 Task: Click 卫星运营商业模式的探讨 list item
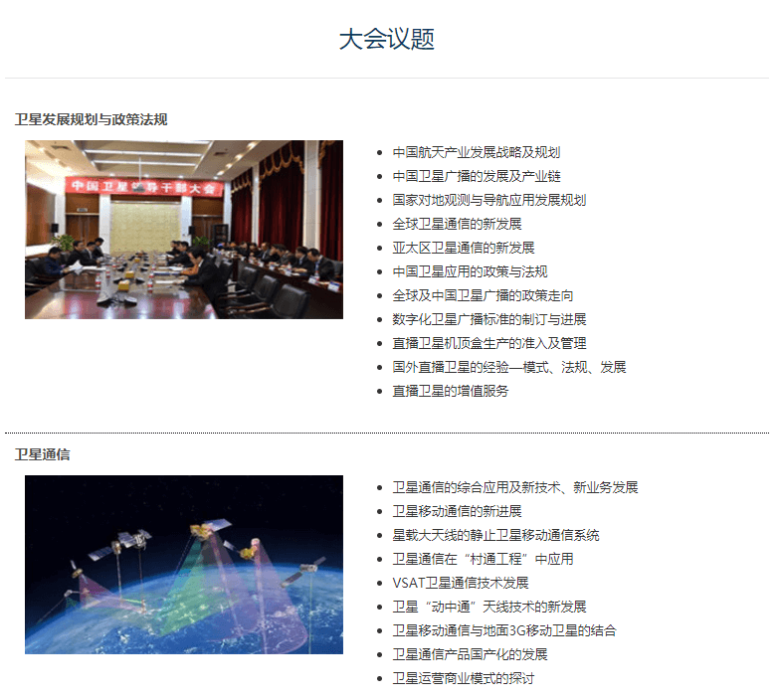point(464,678)
